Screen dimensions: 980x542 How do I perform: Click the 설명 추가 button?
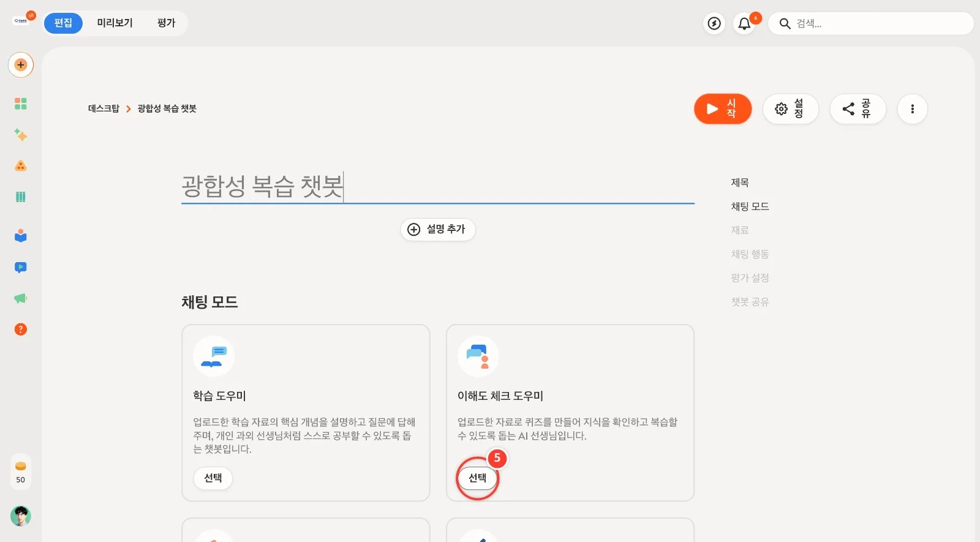tap(438, 229)
